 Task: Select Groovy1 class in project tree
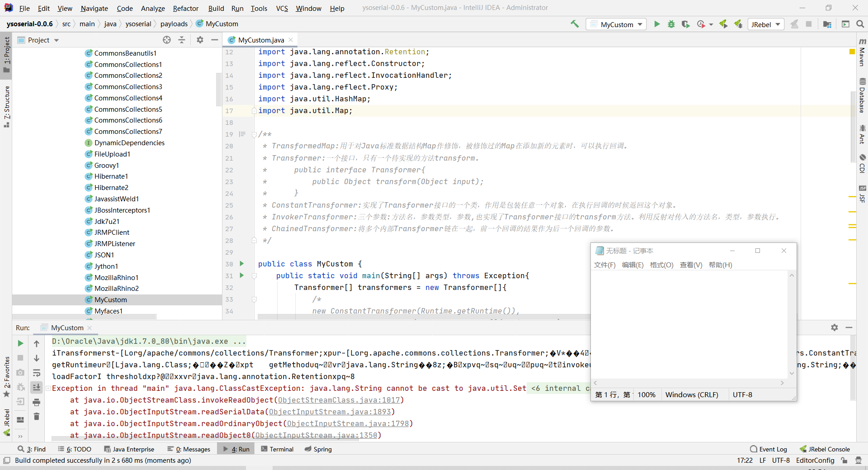pos(107,165)
